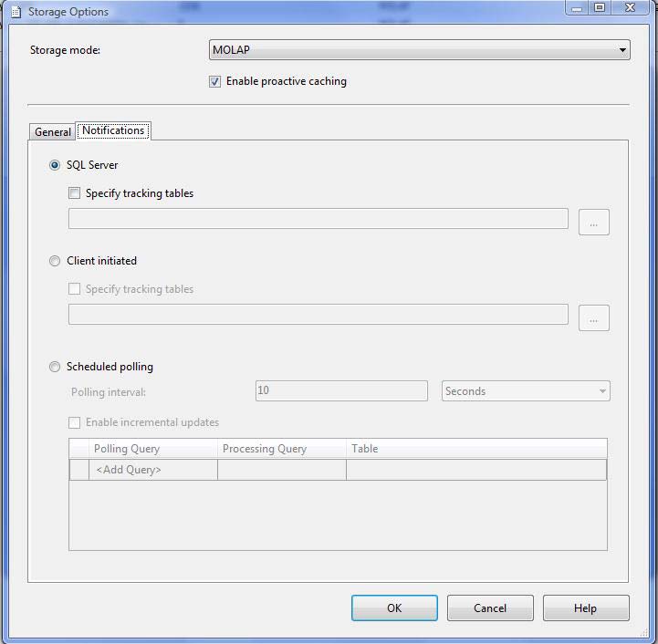Open Help for Storage Options
Image resolution: width=658 pixels, height=644 pixels.
click(x=586, y=608)
